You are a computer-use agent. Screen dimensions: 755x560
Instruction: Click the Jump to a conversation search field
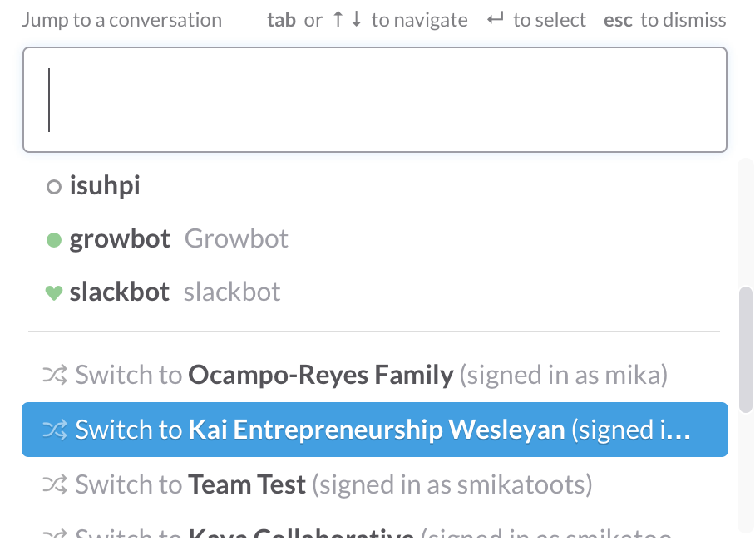pyautogui.click(x=374, y=100)
